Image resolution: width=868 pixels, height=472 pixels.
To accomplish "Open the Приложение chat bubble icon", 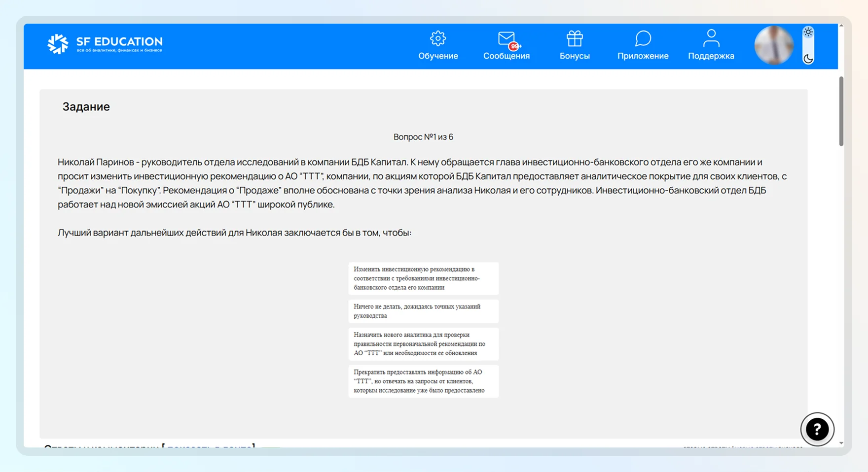I will click(643, 38).
